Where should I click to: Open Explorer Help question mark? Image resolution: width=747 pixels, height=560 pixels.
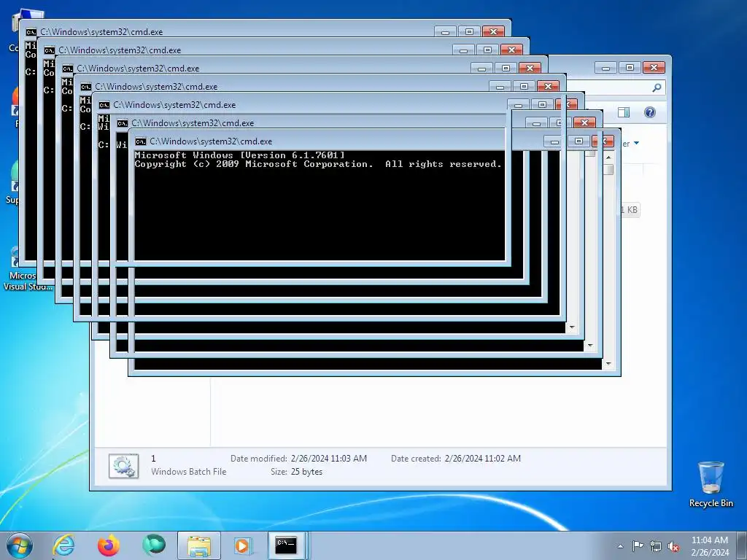[650, 112]
